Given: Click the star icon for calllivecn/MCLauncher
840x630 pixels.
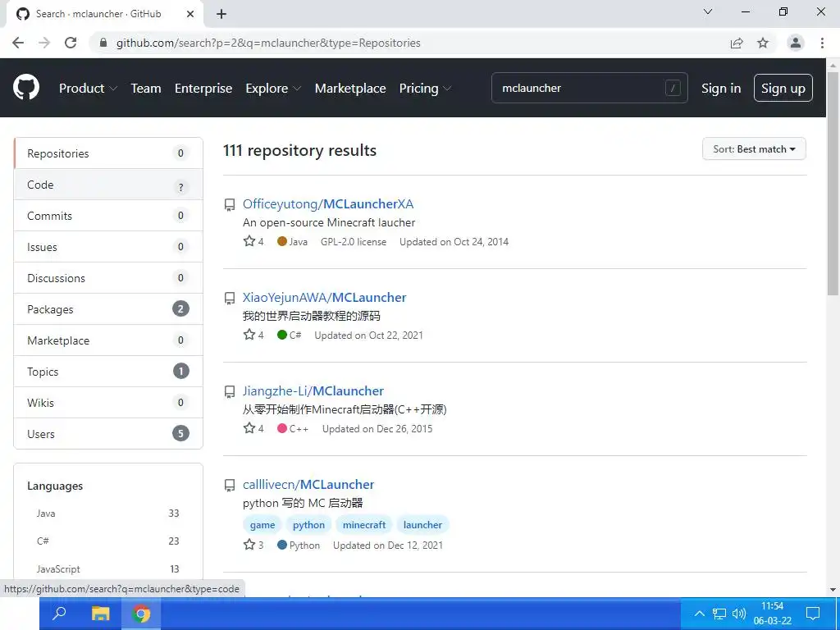Looking at the screenshot, I should pos(249,545).
